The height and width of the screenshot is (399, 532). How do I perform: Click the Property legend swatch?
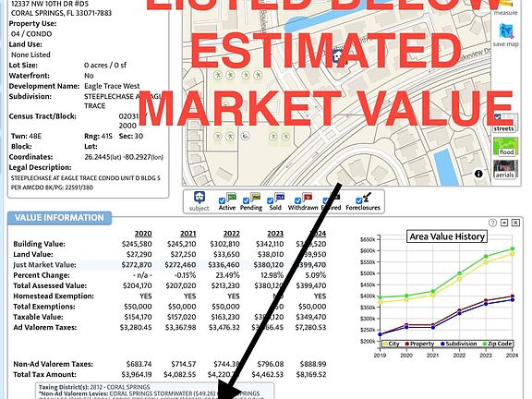click(x=406, y=344)
